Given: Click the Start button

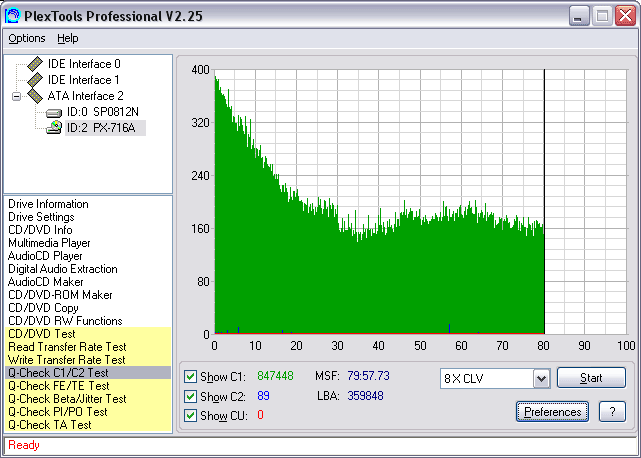Looking at the screenshot, I should point(591,378).
